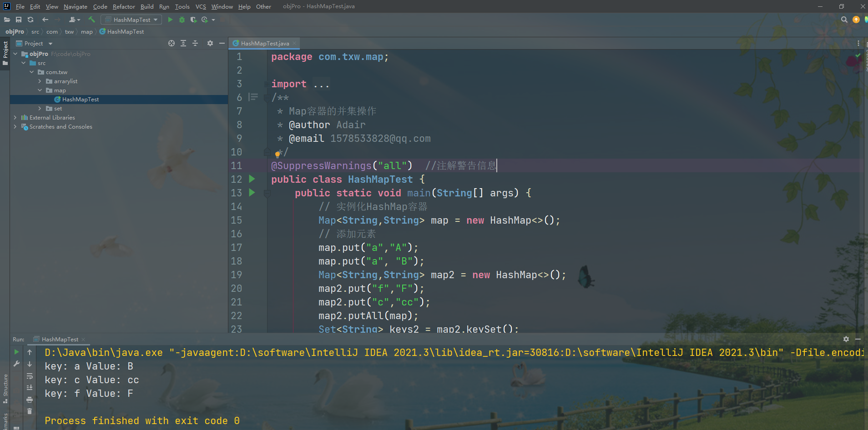Open the profiler options dropdown arrow
The image size is (868, 430).
click(213, 20)
